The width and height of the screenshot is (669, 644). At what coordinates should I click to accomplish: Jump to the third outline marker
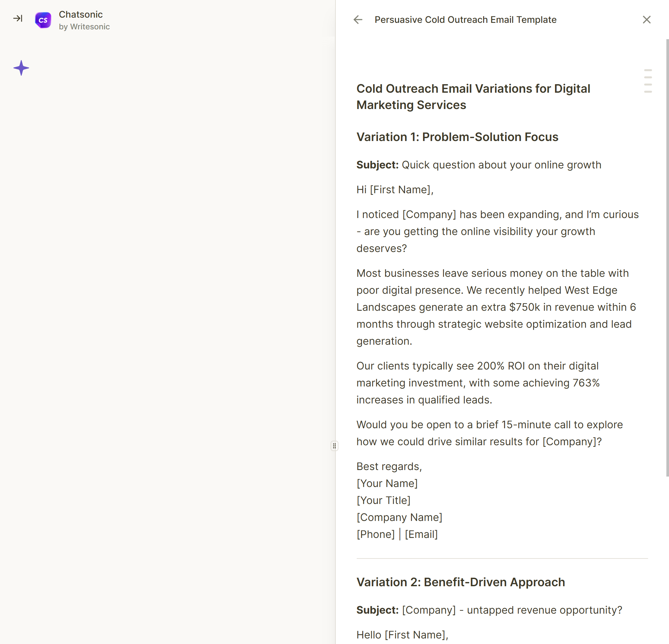point(648,85)
